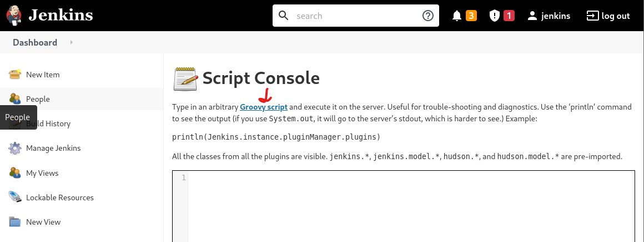Go to Dashboard breadcrumb
644x242 pixels.
[x=35, y=42]
